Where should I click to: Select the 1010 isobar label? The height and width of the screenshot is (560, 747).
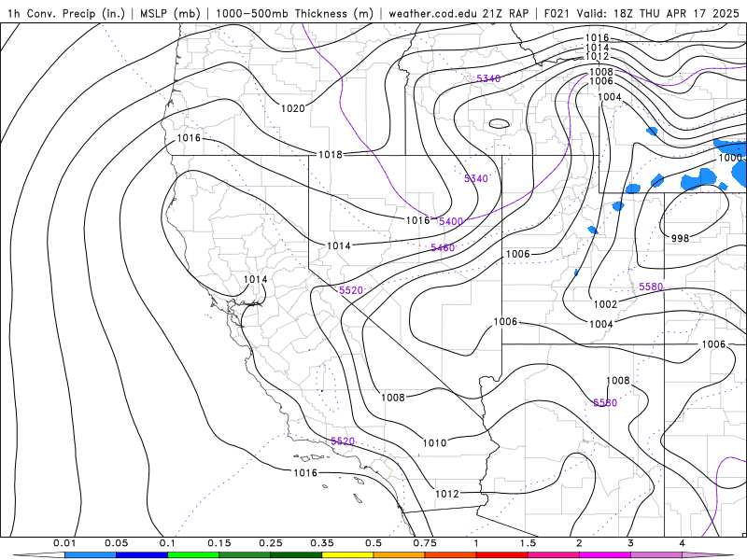(x=434, y=443)
